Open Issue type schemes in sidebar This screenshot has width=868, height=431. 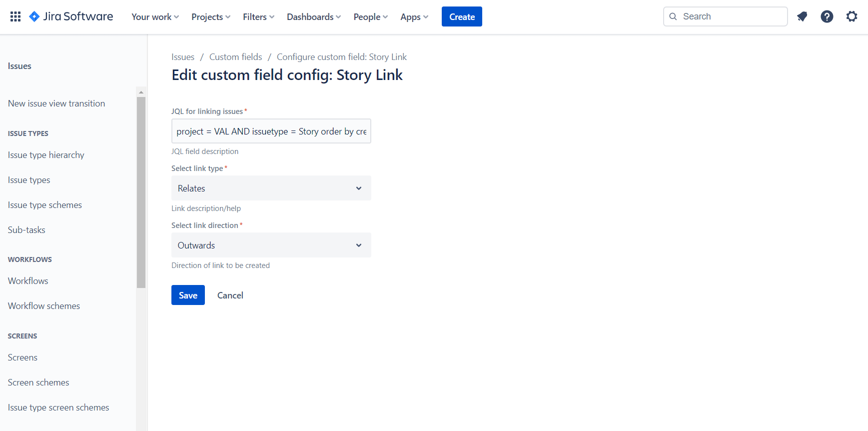pyautogui.click(x=45, y=205)
